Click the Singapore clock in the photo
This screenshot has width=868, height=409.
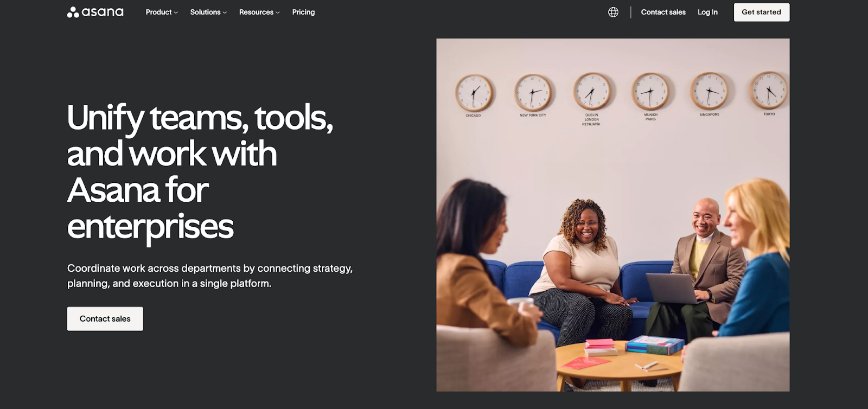coord(709,91)
